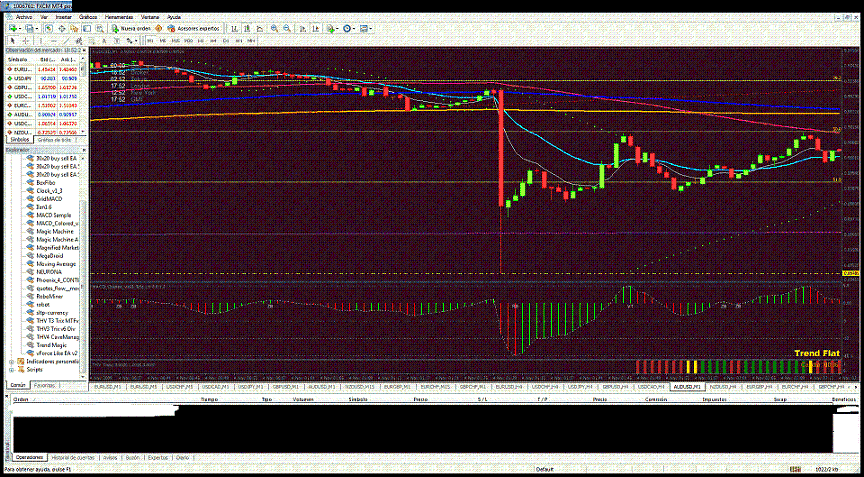Image resolution: width=864 pixels, height=477 pixels.
Task: Open the clock periodicity dropdown icon
Action: click(350, 29)
